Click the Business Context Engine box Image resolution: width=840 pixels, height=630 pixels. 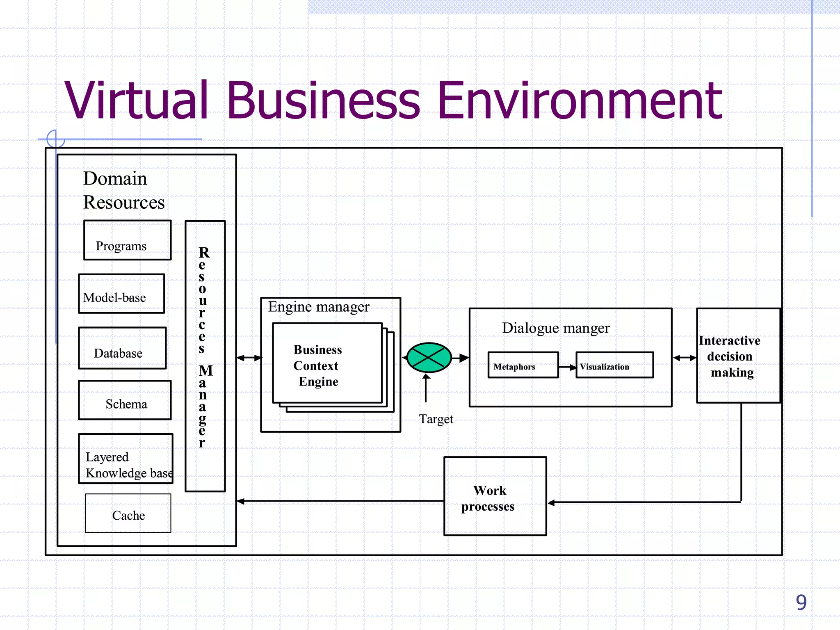[x=327, y=363]
